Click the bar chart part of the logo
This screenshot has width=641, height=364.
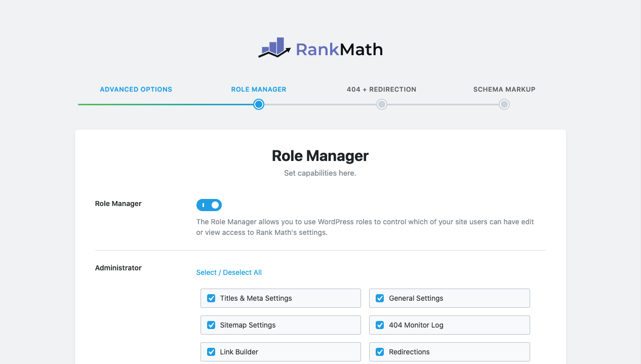(x=275, y=45)
